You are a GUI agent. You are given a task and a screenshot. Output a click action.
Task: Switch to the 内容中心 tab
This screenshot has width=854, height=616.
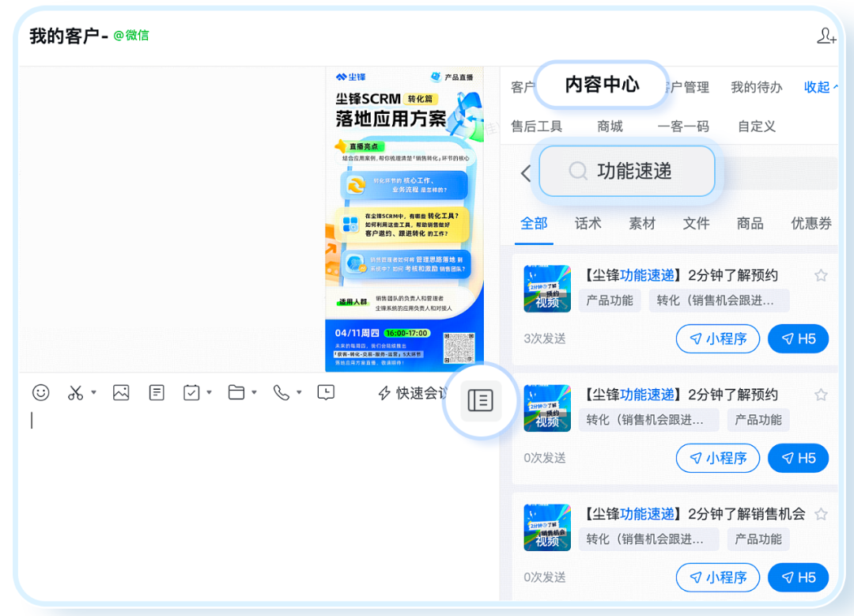pyautogui.click(x=601, y=85)
